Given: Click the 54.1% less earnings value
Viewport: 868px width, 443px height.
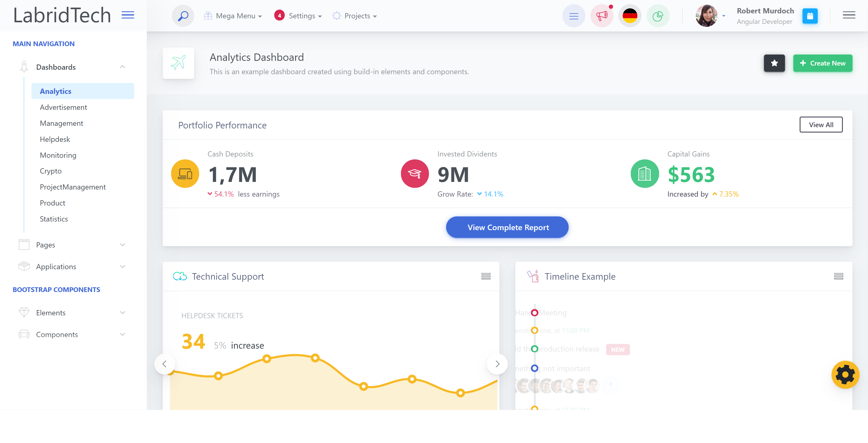Looking at the screenshot, I should click(224, 194).
